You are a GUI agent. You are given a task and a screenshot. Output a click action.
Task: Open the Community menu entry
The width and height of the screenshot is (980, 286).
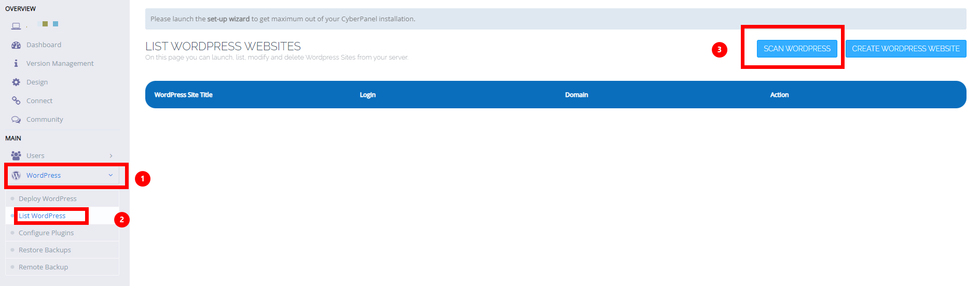pos(45,119)
